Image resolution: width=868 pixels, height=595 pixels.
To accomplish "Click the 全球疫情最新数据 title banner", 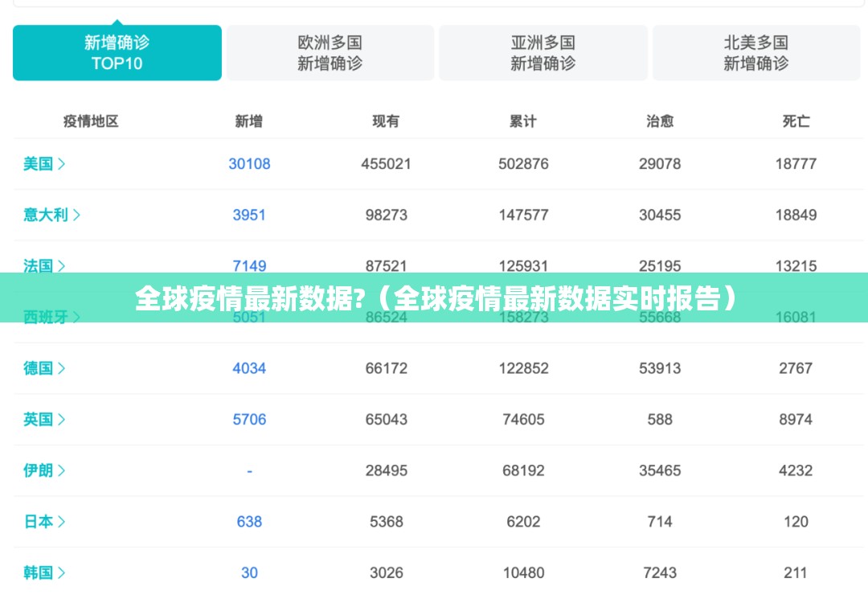I will click(x=434, y=298).
